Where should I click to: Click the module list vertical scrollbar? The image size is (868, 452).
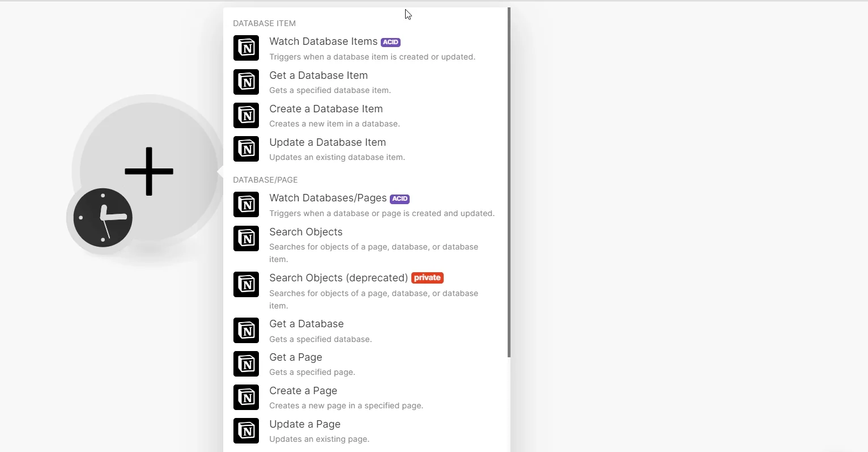tap(509, 182)
